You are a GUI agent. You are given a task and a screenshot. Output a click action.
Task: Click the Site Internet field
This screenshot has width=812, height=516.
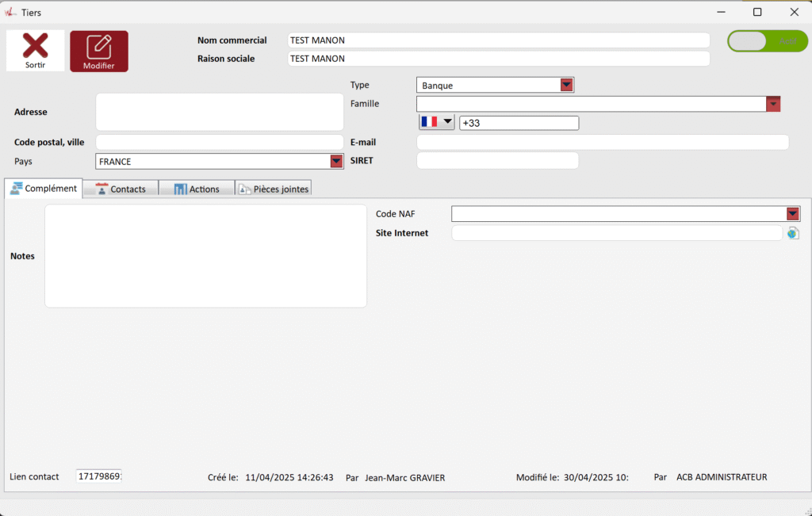point(616,233)
